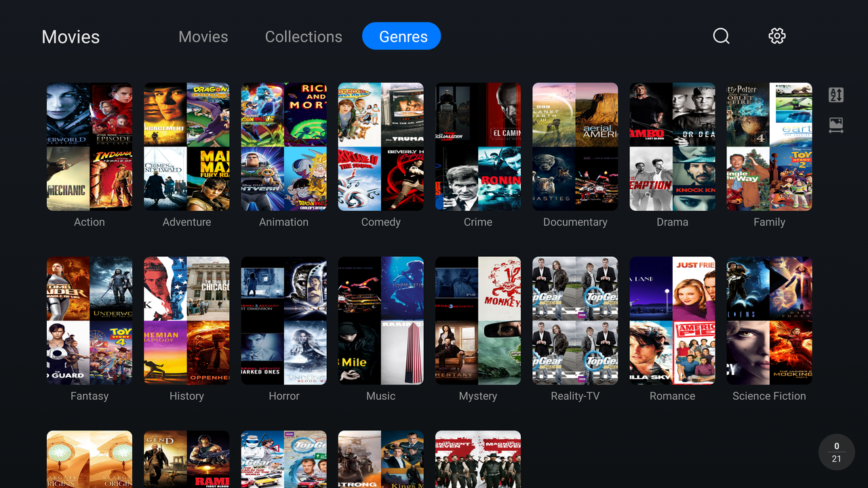
Task: Click the Romance genre label
Action: point(672,396)
